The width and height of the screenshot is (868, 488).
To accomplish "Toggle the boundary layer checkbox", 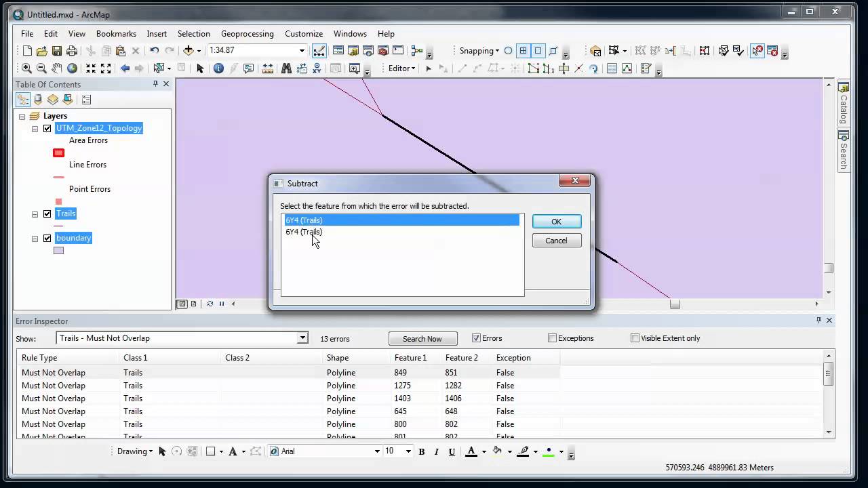I will tap(47, 238).
